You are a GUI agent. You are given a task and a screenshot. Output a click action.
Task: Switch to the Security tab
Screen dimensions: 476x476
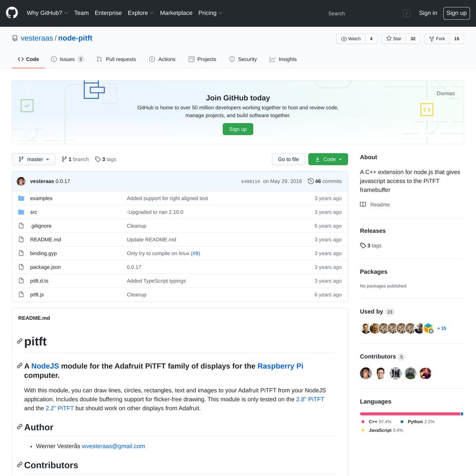pyautogui.click(x=243, y=59)
